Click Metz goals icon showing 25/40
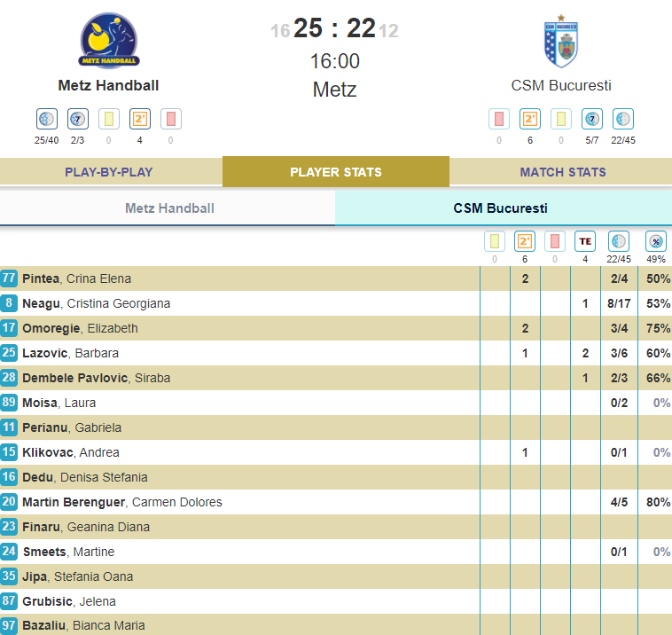The width and height of the screenshot is (672, 635). pos(47,119)
